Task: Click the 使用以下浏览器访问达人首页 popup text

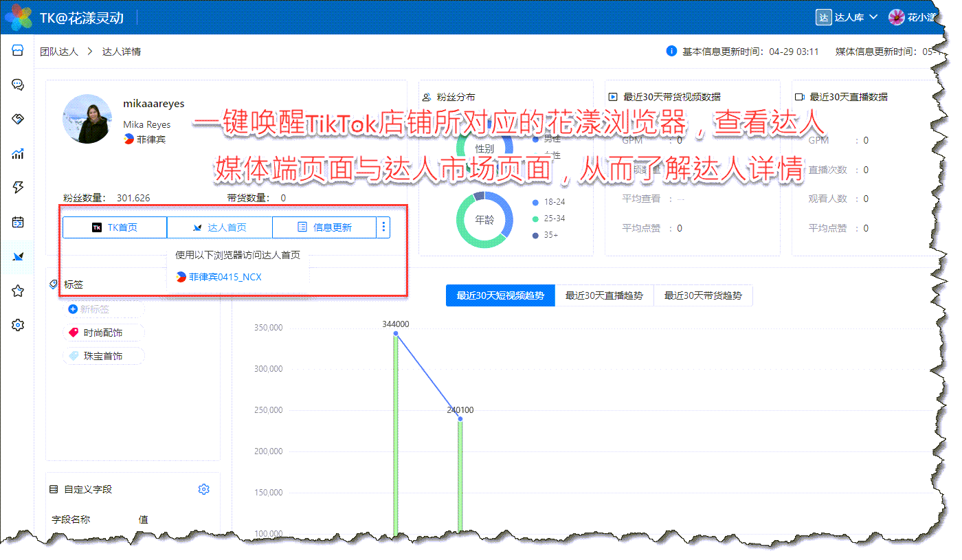Action: coord(238,254)
